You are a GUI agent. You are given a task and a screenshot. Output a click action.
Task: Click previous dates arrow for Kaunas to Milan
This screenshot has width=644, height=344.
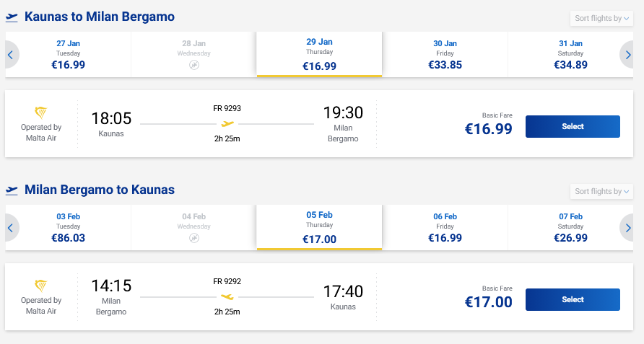[x=11, y=54]
